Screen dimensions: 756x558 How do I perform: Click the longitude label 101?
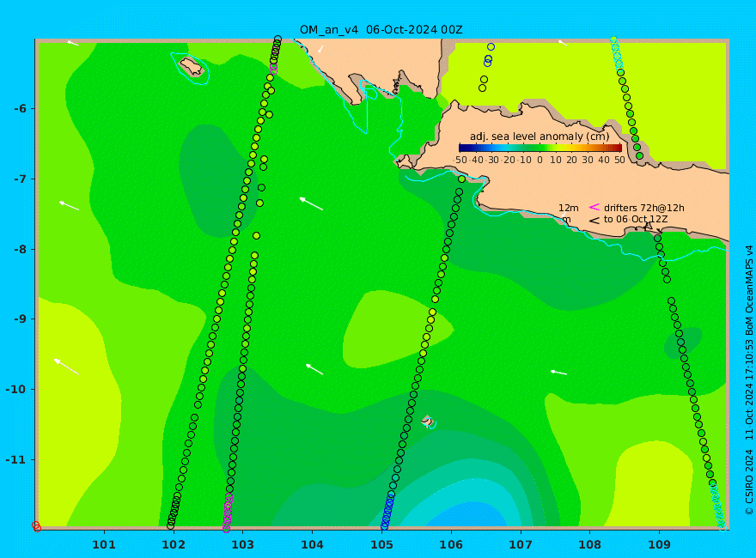[104, 545]
